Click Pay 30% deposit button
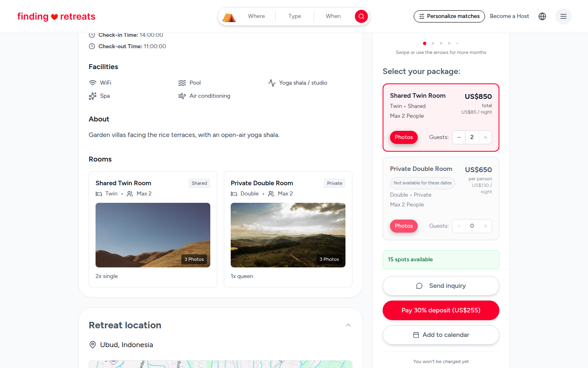Viewport: 588px width, 368px height. tap(441, 310)
